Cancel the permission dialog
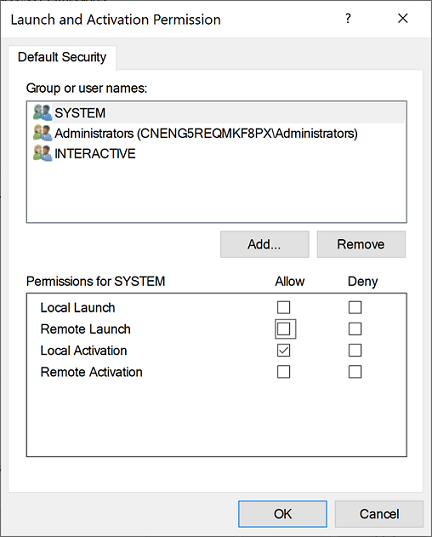This screenshot has height=537, width=432. coord(379,514)
